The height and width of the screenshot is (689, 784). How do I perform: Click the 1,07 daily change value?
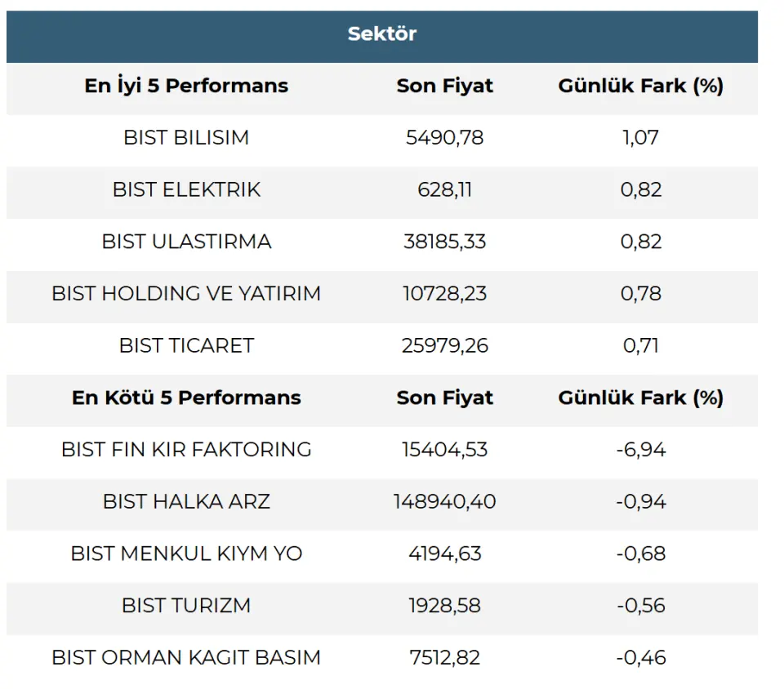[640, 137]
